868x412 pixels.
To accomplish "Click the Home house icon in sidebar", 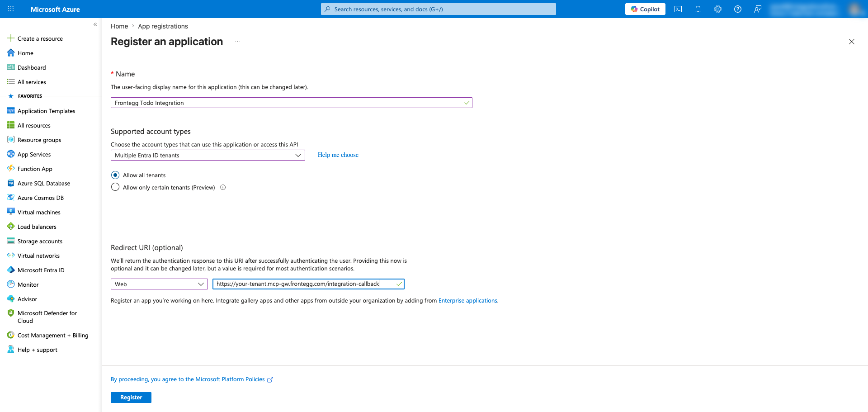I will [x=11, y=53].
